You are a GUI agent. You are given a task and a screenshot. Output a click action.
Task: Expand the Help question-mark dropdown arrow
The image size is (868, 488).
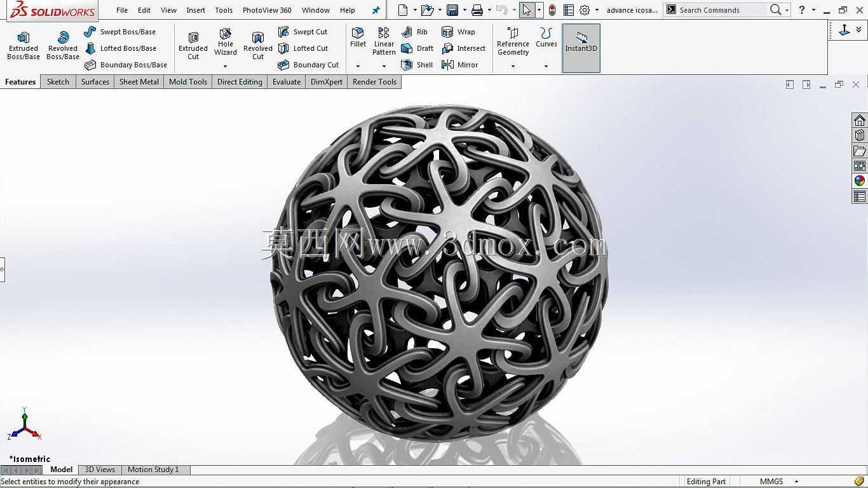pyautogui.click(x=813, y=10)
